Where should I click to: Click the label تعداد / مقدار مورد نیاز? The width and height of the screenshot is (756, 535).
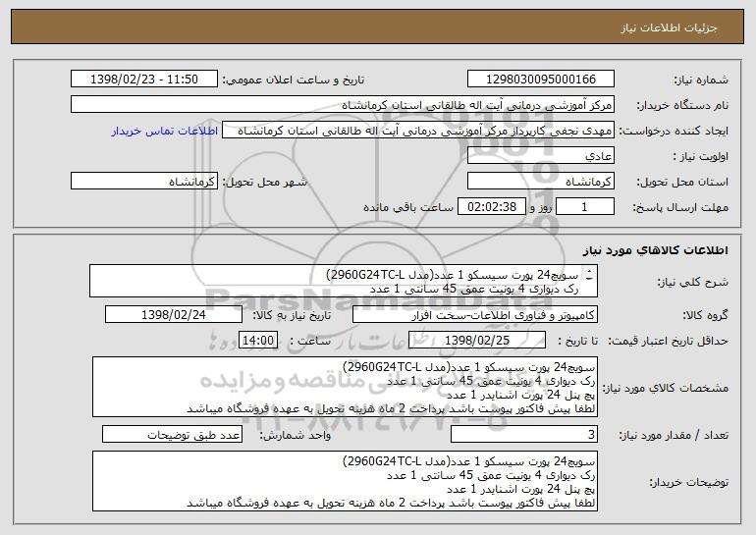[x=674, y=435]
